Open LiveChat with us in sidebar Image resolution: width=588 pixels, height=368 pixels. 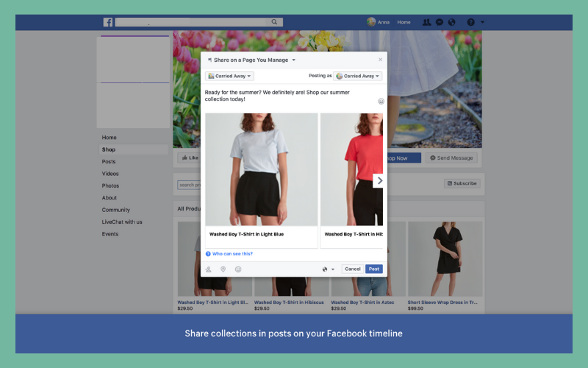[x=122, y=222]
